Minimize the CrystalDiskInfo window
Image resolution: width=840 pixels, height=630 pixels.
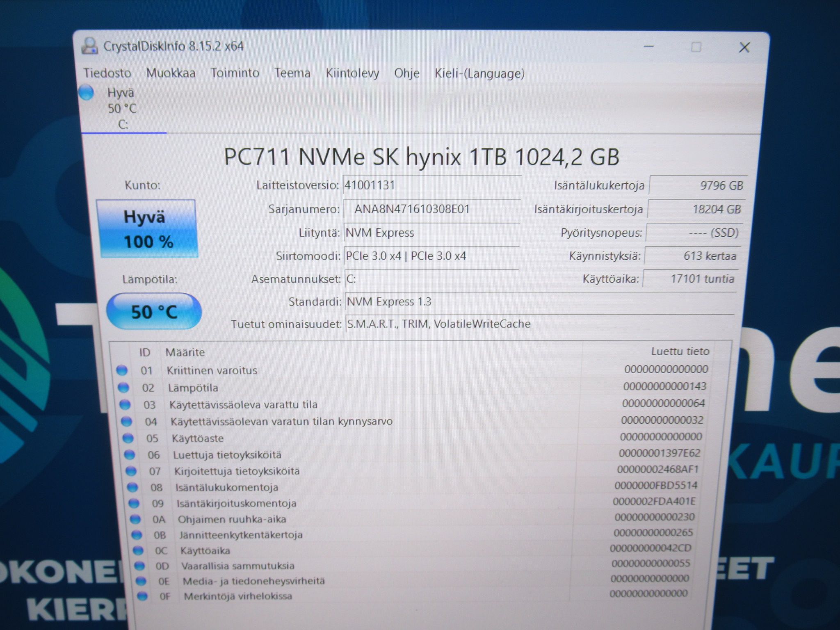tap(649, 46)
